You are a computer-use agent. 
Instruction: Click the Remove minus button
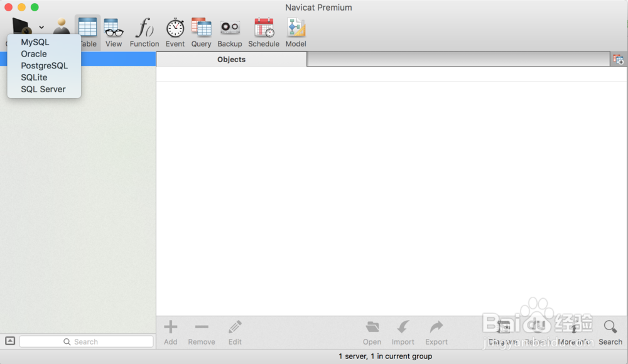point(202,333)
